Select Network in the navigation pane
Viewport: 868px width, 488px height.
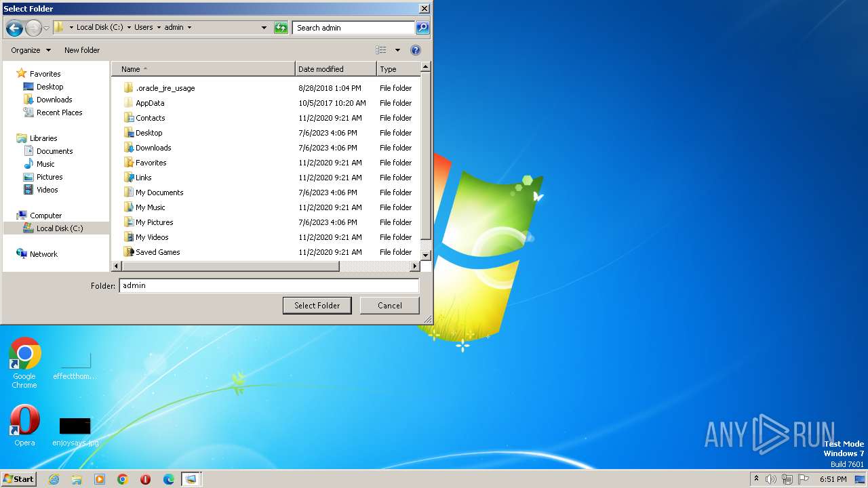(43, 254)
